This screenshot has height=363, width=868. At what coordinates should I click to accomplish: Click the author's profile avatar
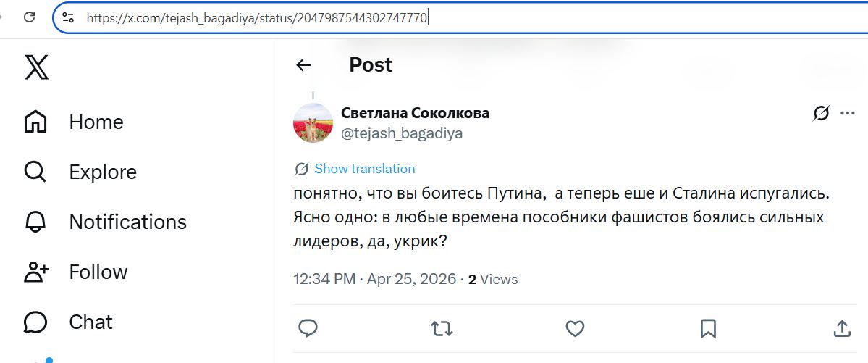[x=313, y=123]
